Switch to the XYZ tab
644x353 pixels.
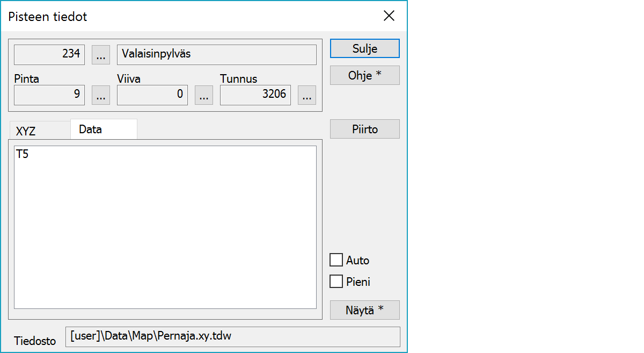point(26,132)
